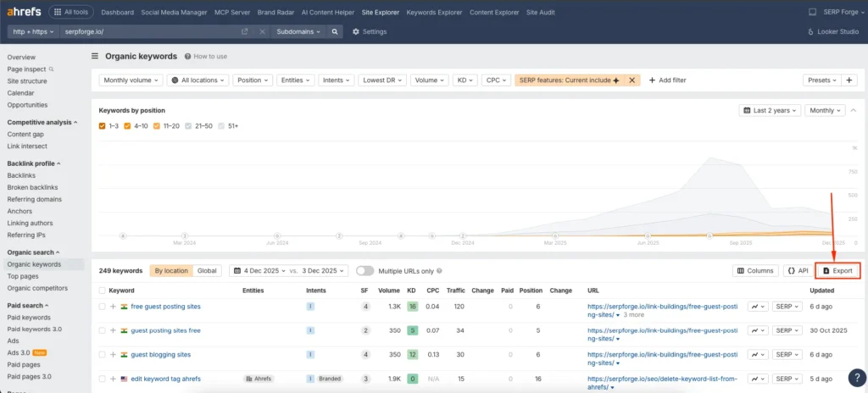
Task: Uncheck the 1–3 position checkbox
Action: point(103,126)
